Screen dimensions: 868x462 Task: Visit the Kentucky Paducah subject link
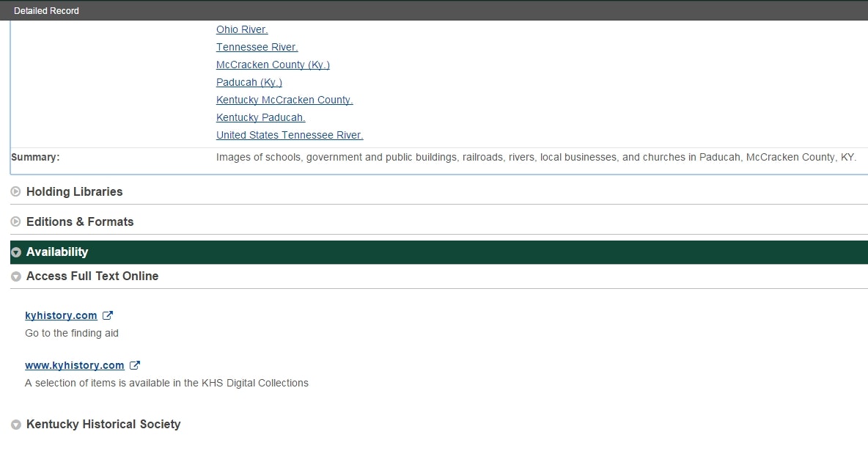point(260,118)
